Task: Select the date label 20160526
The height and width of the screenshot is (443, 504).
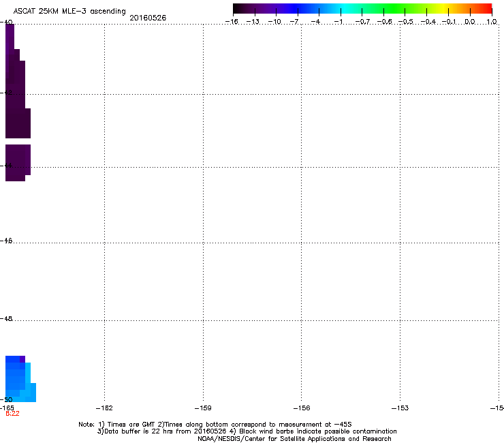Action: pos(148,18)
